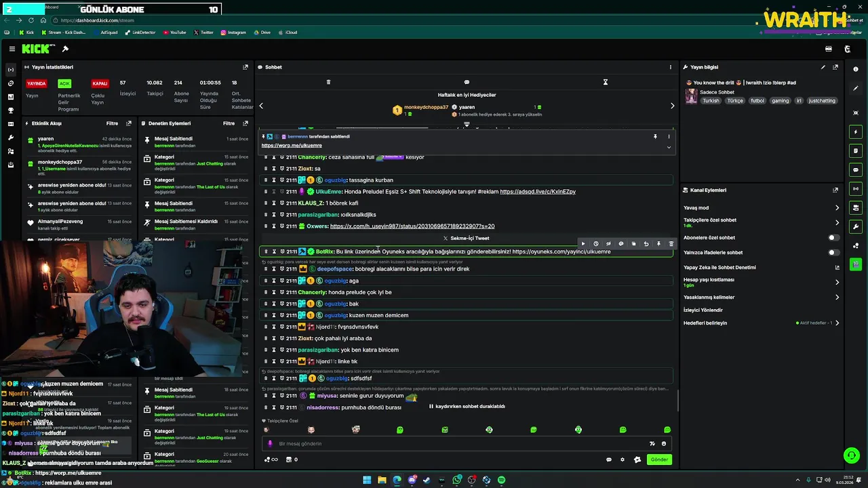
Task: Open the trophy achievements icon in left sidebar
Action: point(10,110)
